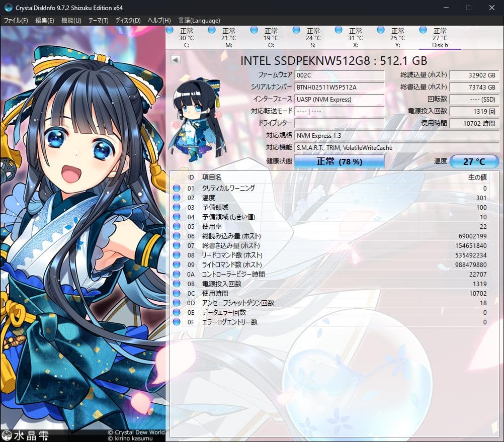Click status orb for 07 総書き込み量
Screen dimensions: 504x442
(x=177, y=245)
